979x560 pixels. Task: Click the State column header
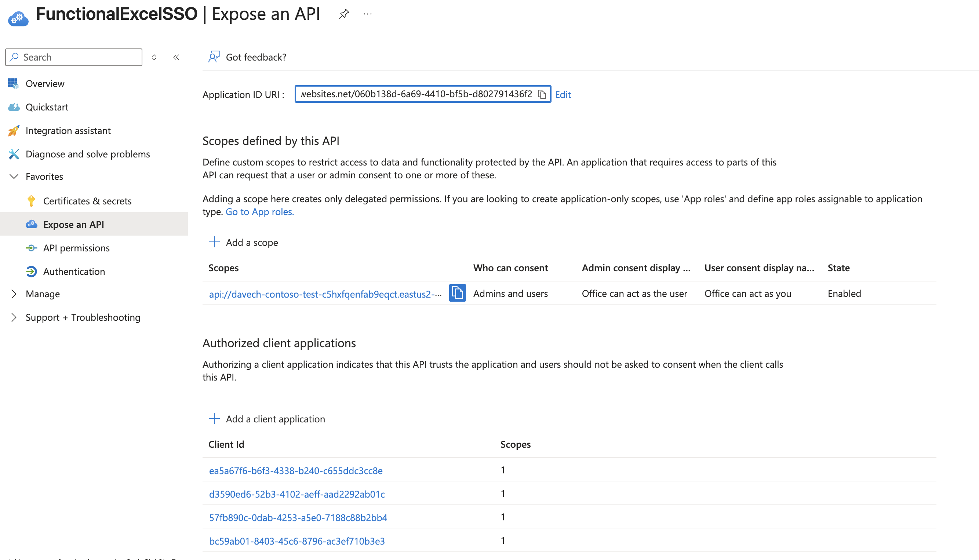[x=839, y=268]
